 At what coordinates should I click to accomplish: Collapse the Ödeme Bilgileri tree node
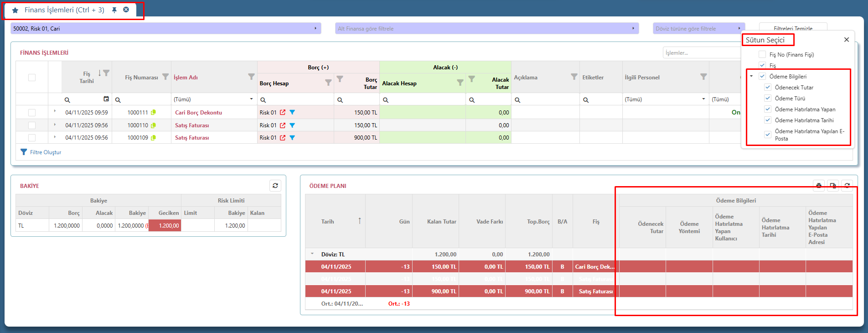[x=751, y=76]
